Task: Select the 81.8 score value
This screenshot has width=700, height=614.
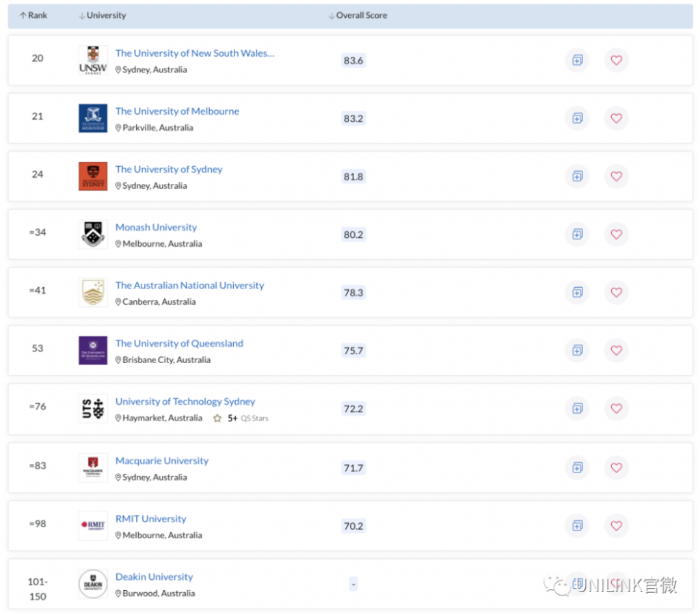Action: (x=353, y=176)
